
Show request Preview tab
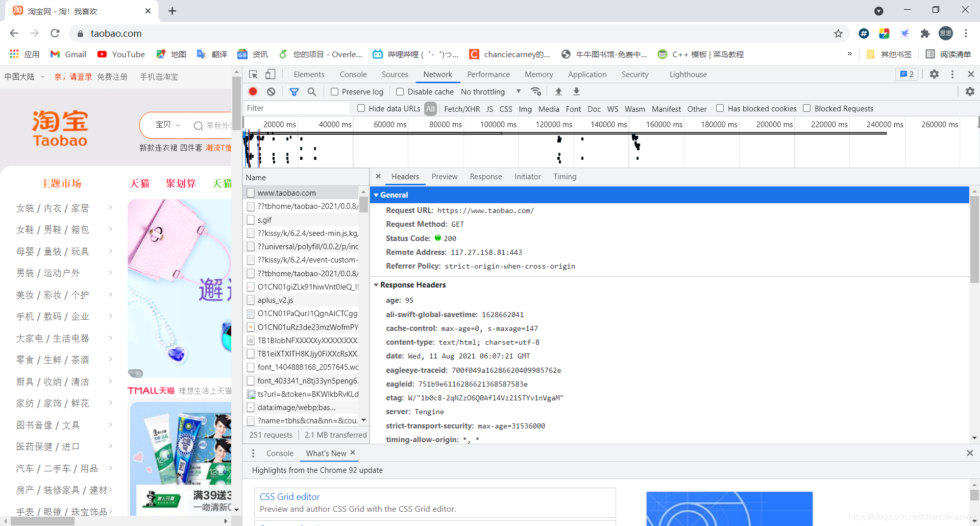tap(445, 177)
